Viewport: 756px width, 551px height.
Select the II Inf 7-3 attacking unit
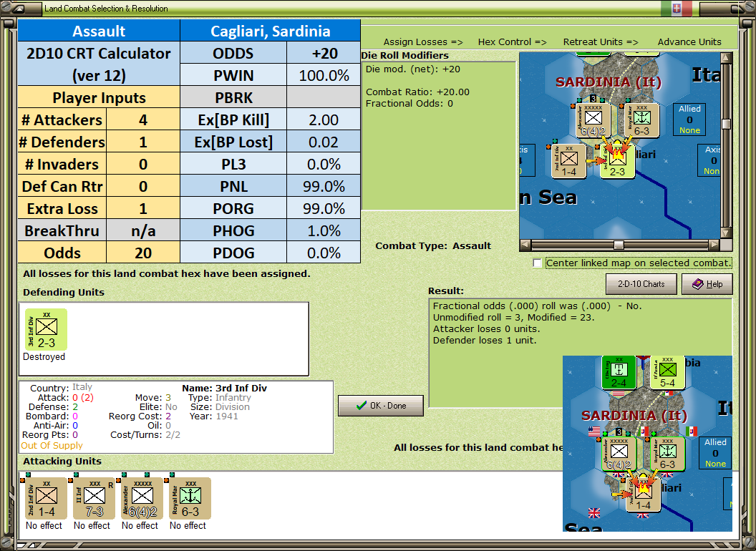pyautogui.click(x=94, y=499)
